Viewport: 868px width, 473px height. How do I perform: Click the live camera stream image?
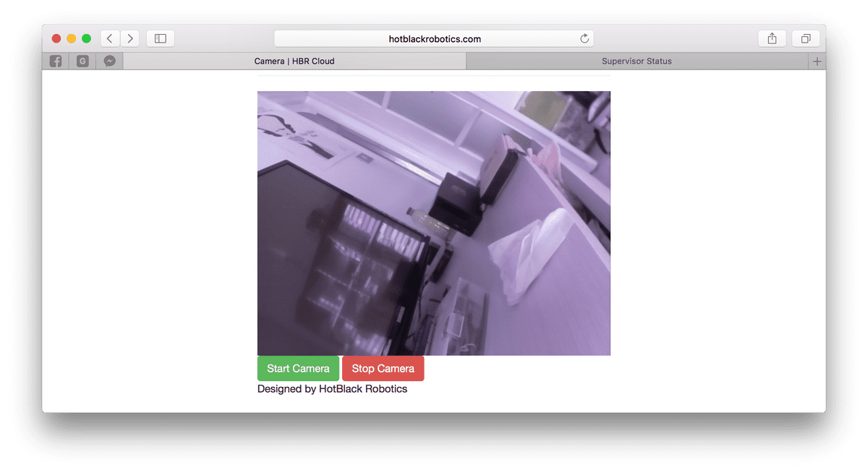coord(434,223)
